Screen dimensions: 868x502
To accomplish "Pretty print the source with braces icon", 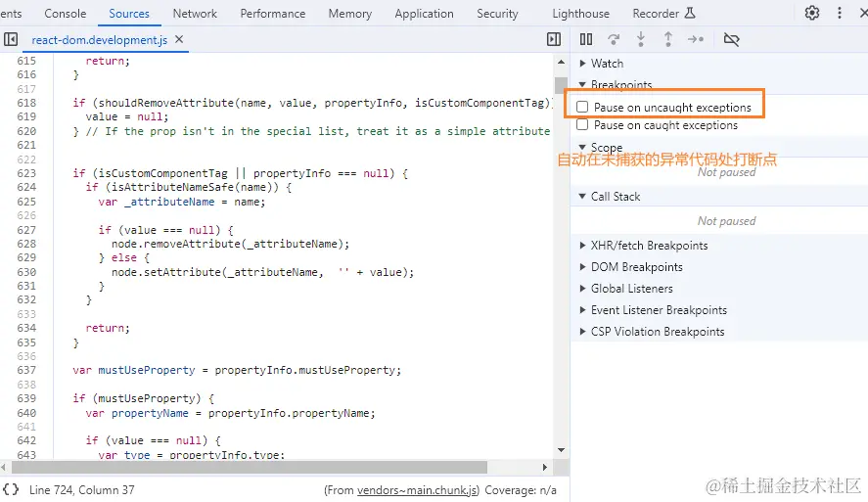I will (x=11, y=489).
